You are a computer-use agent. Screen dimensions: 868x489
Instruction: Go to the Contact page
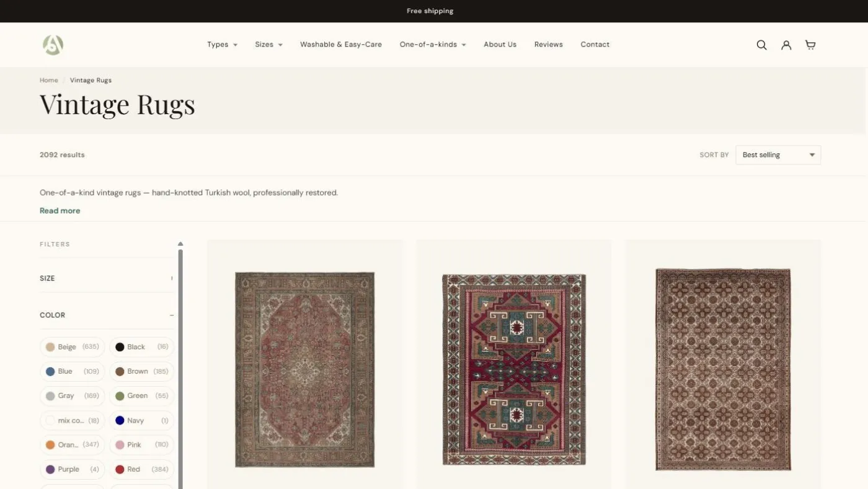pyautogui.click(x=595, y=45)
